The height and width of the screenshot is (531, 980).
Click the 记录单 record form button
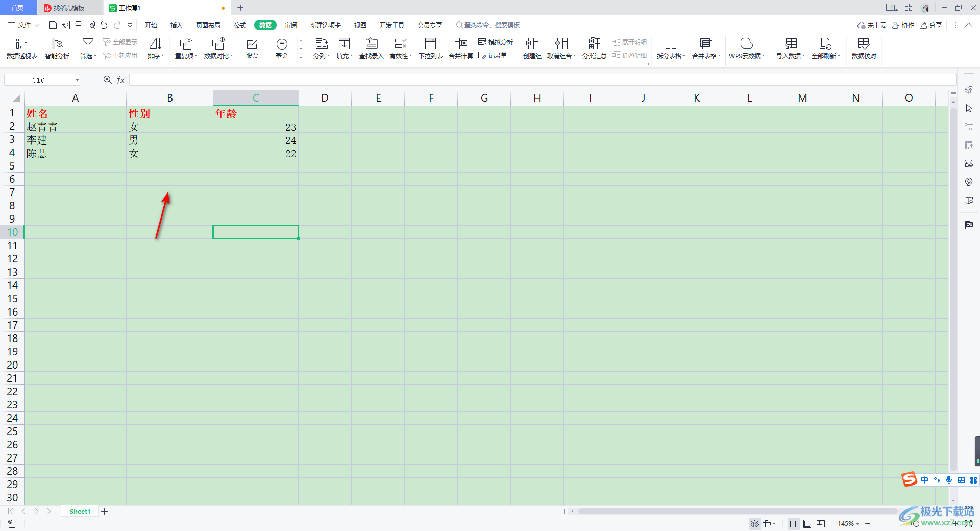pos(493,55)
